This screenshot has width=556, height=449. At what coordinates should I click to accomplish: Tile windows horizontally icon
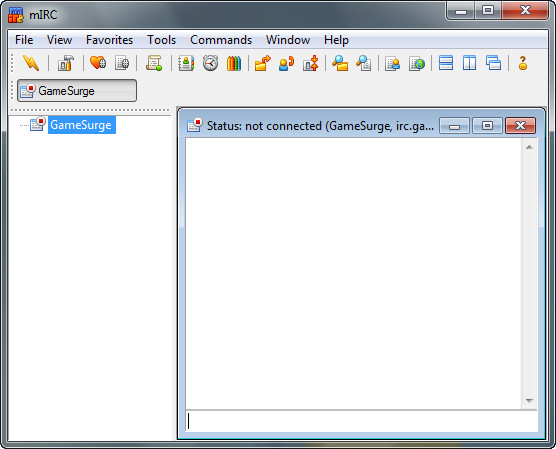[446, 63]
